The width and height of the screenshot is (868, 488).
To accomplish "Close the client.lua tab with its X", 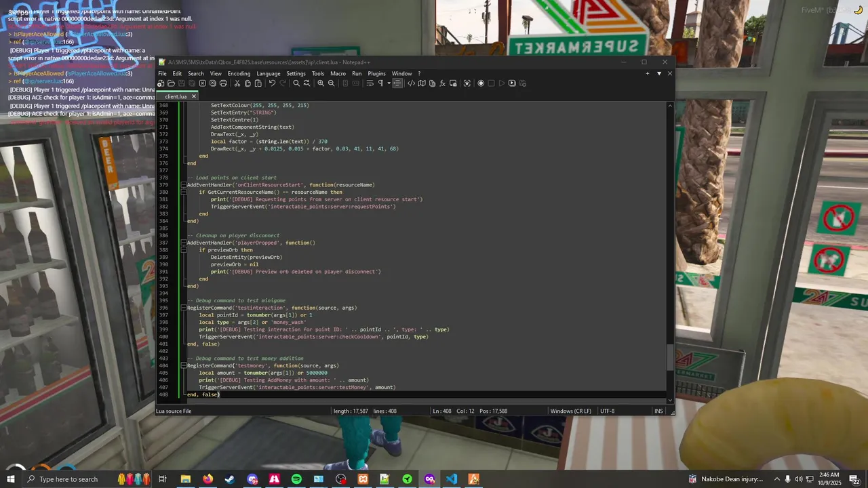I will (x=193, y=96).
